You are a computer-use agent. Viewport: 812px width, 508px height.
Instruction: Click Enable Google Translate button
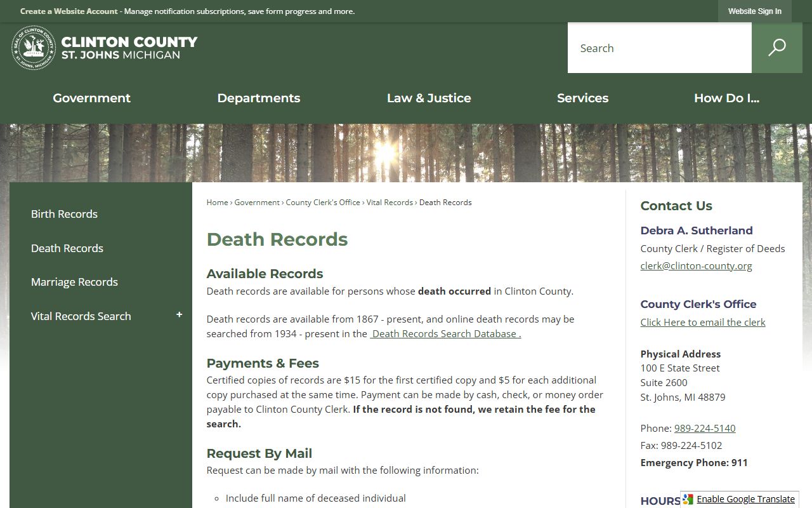click(x=740, y=499)
